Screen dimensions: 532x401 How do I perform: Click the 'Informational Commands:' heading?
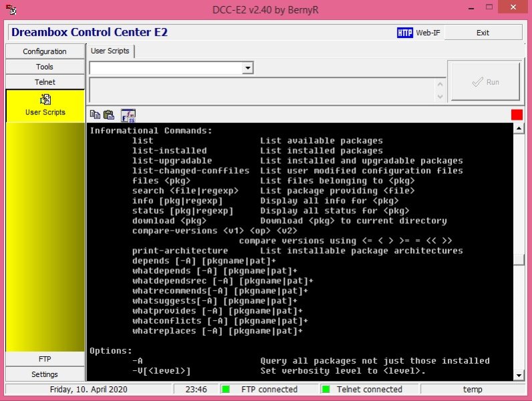(x=151, y=130)
